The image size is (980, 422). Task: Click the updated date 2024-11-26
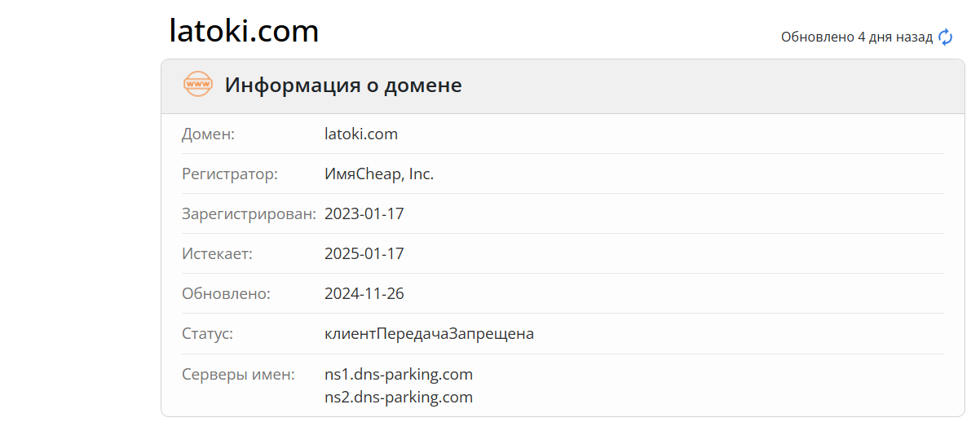[364, 293]
